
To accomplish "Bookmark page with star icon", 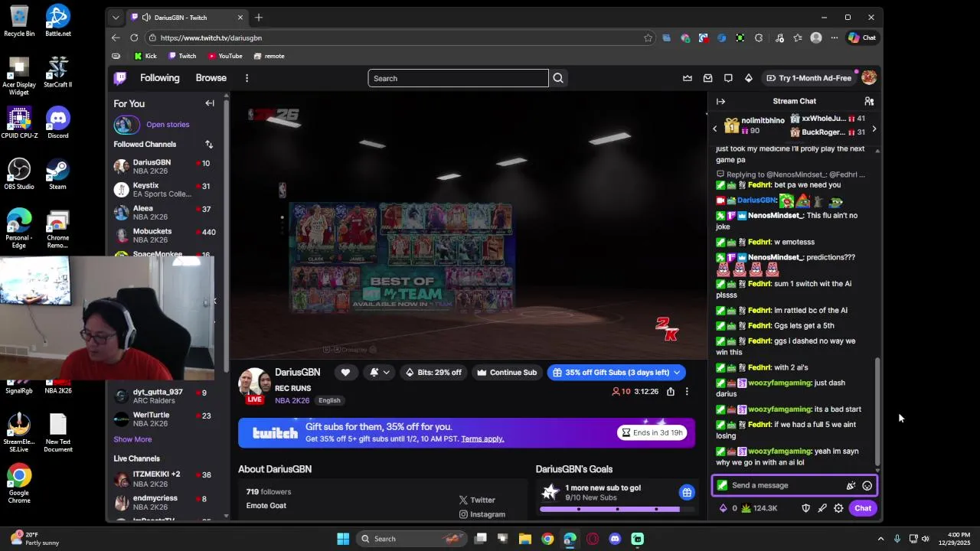I will tap(648, 37).
